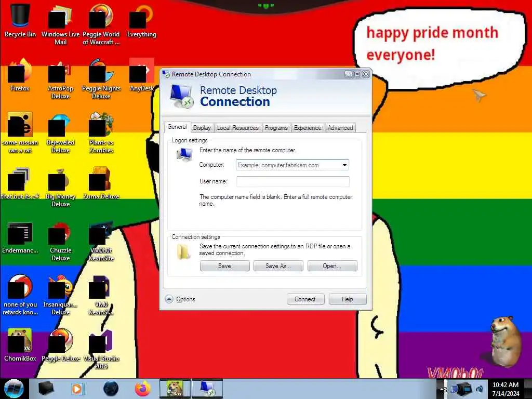Open the Everything desktop shortcut

[141, 20]
